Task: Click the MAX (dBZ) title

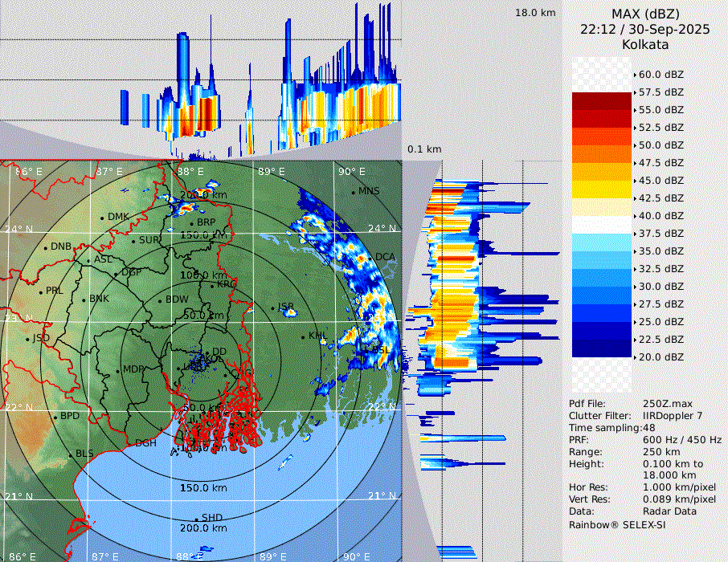Action: pyautogui.click(x=645, y=14)
